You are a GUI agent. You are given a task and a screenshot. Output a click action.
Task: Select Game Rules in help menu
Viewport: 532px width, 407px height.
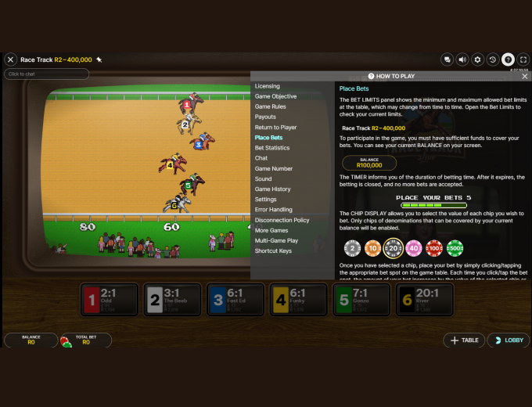point(270,106)
